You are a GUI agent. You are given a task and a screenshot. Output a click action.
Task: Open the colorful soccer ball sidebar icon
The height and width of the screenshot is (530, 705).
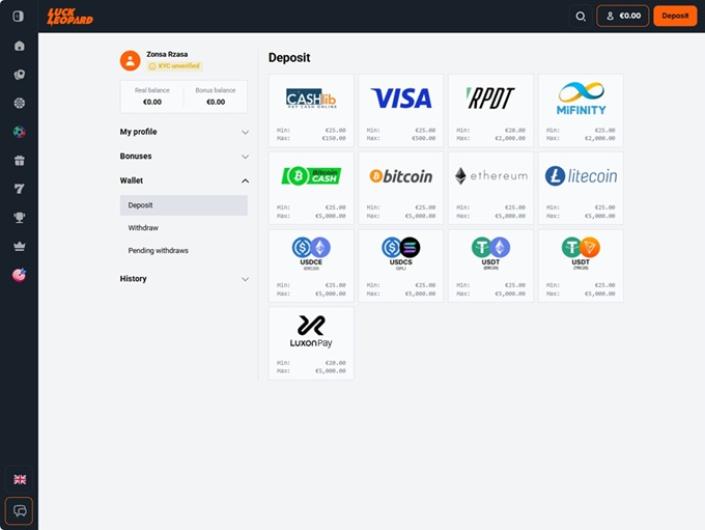tap(19, 132)
